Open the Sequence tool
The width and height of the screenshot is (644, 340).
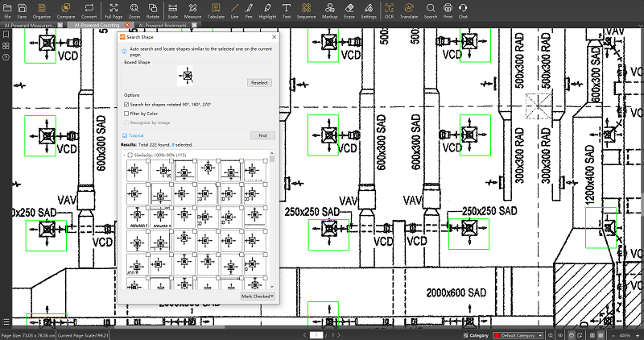pyautogui.click(x=306, y=10)
